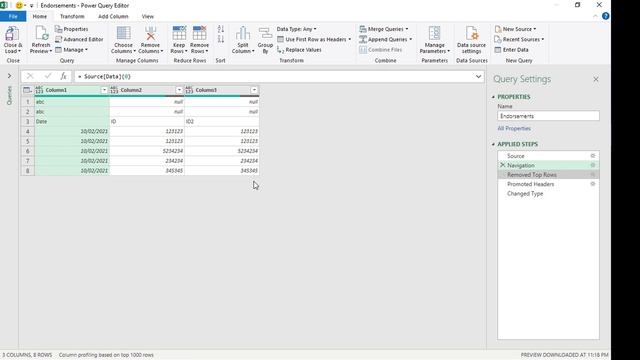Open the Column1 filter dropdown

pos(104,90)
